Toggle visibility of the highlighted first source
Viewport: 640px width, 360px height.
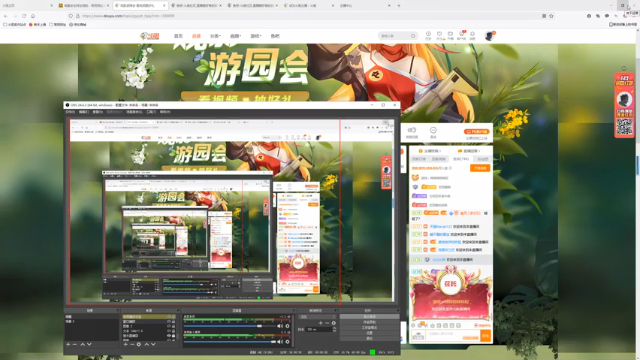click(169, 316)
